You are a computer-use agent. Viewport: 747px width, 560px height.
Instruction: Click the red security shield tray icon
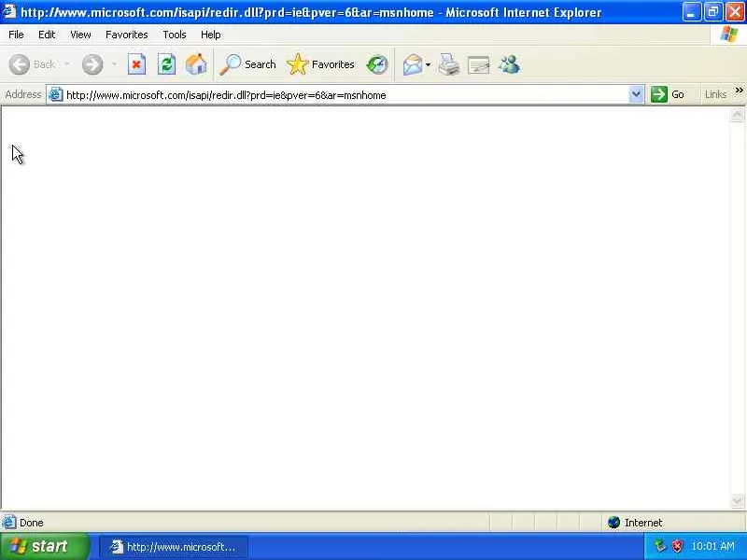click(x=677, y=546)
